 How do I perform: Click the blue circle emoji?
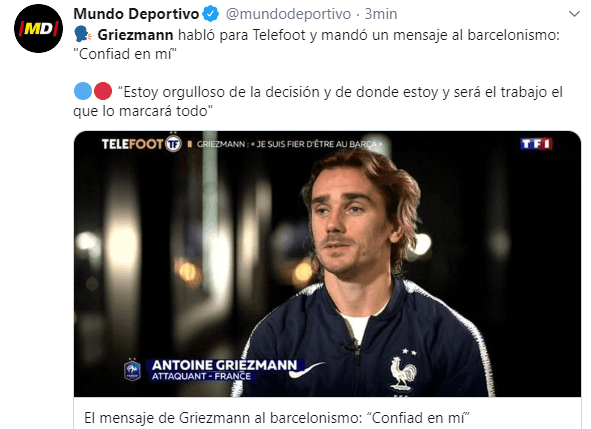83,91
